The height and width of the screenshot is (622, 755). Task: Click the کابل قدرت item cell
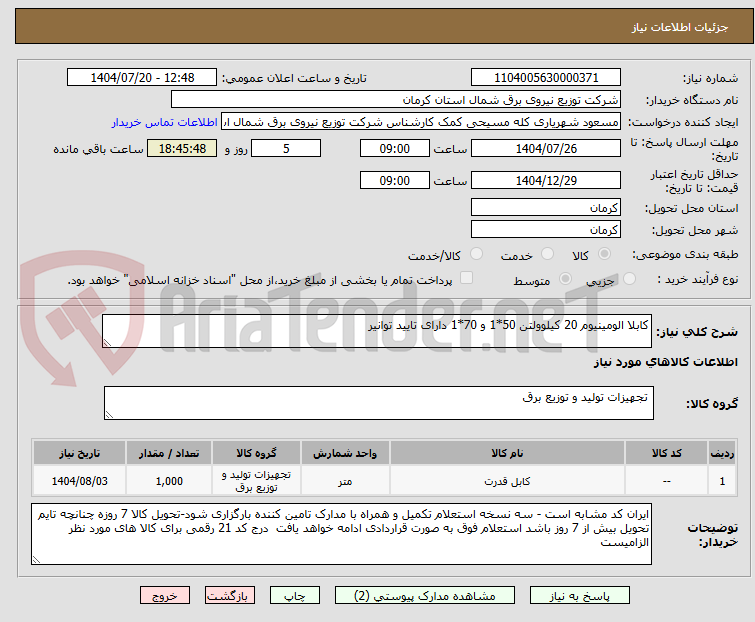pyautogui.click(x=508, y=481)
